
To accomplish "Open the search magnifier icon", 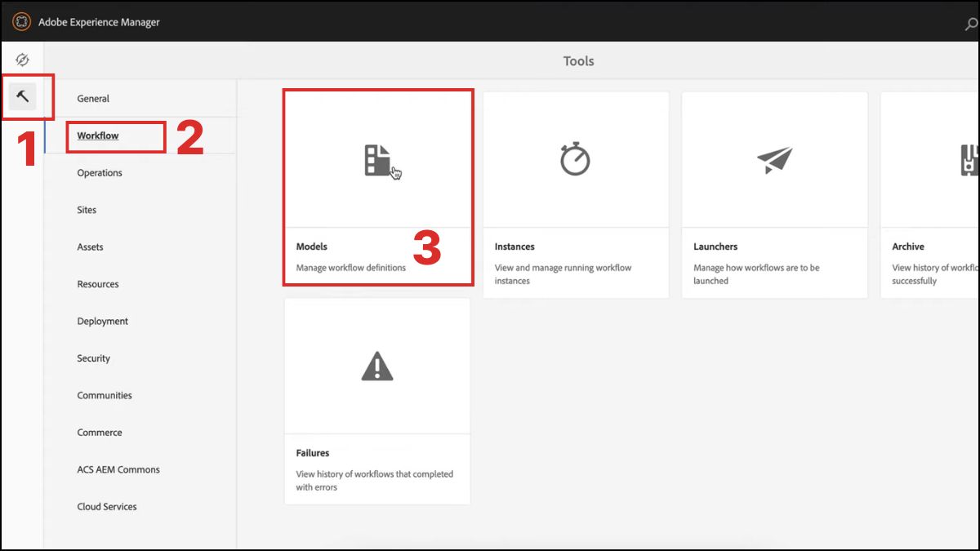I will tap(972, 24).
